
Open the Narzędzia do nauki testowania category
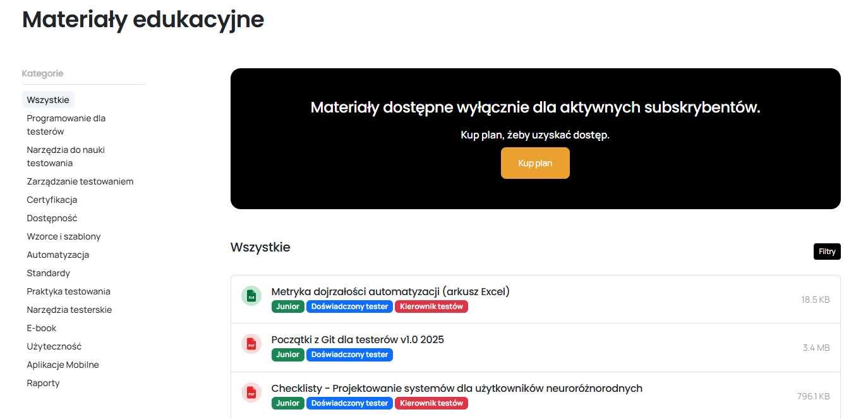tap(66, 156)
